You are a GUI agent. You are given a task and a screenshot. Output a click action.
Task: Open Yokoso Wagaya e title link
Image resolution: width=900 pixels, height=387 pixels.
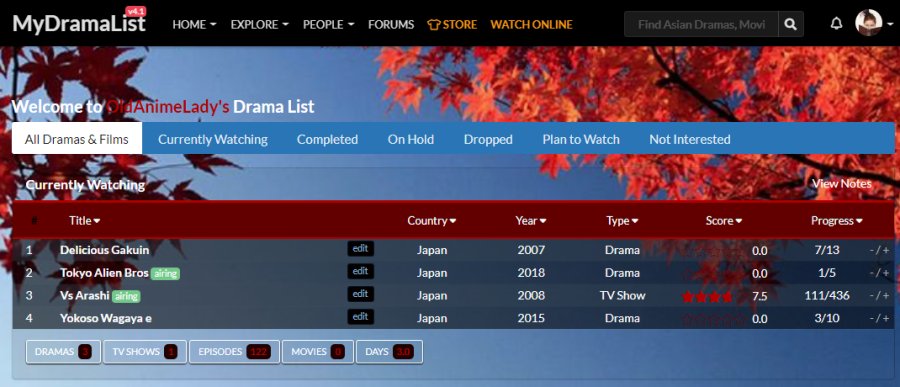point(106,318)
